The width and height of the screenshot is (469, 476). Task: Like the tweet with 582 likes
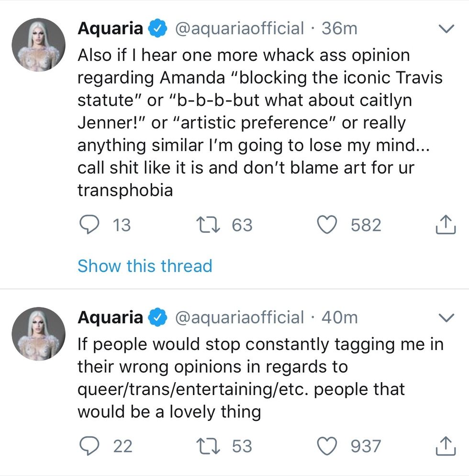click(329, 225)
